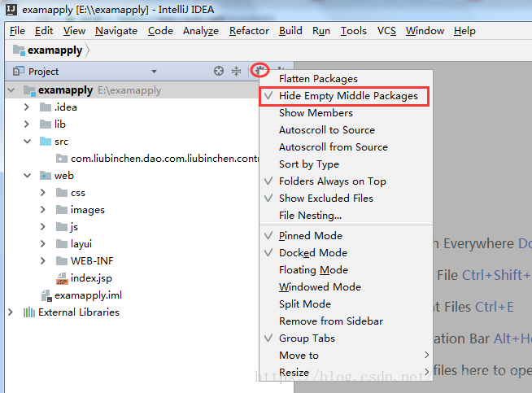The image size is (532, 393).
Task: Expand the css folder
Action: coord(43,193)
